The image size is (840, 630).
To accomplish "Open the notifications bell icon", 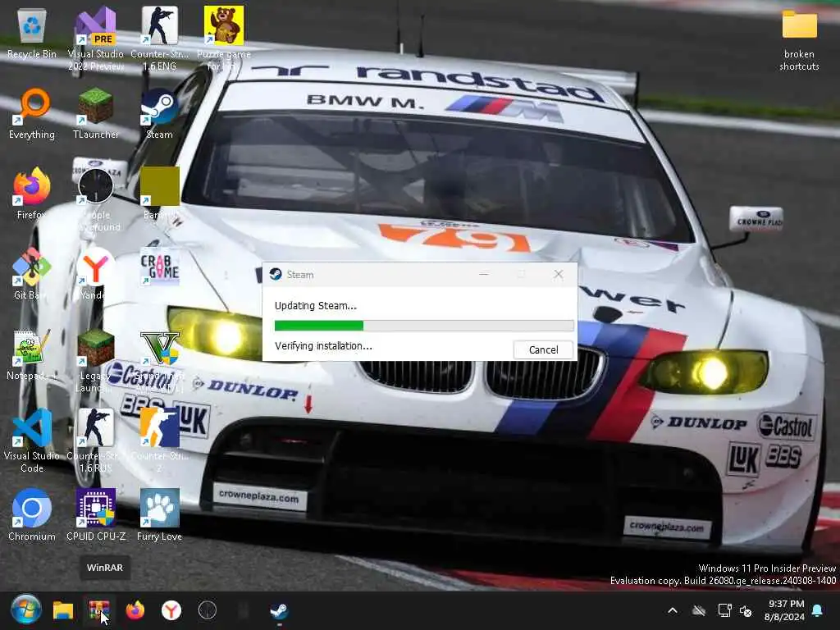I will pos(818,610).
